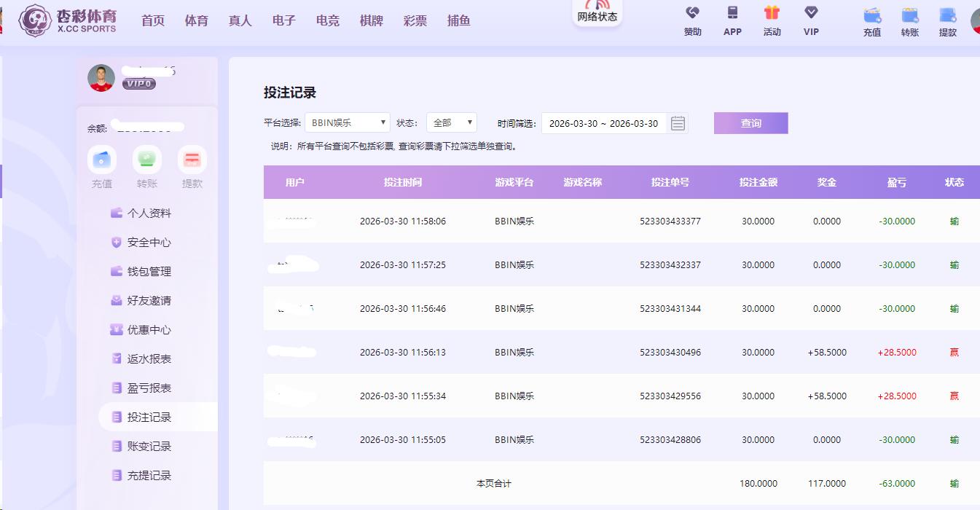The image size is (980, 510).
Task: Click bet number 523303431344
Action: (670, 308)
